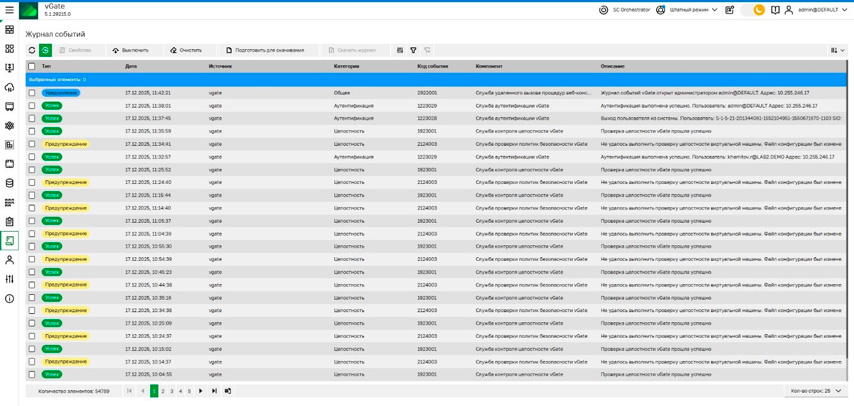854x406 pixels.
Task: Click the edit note icon in header
Action: tap(730, 10)
